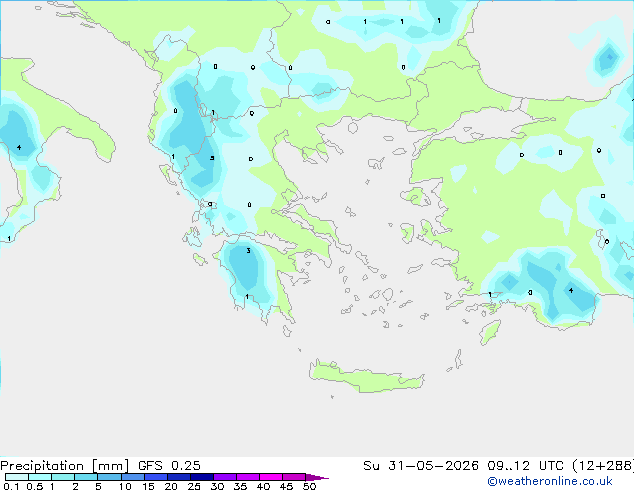Click the 'Su 31-05-2026' date text
The image size is (634, 490).
point(421,466)
